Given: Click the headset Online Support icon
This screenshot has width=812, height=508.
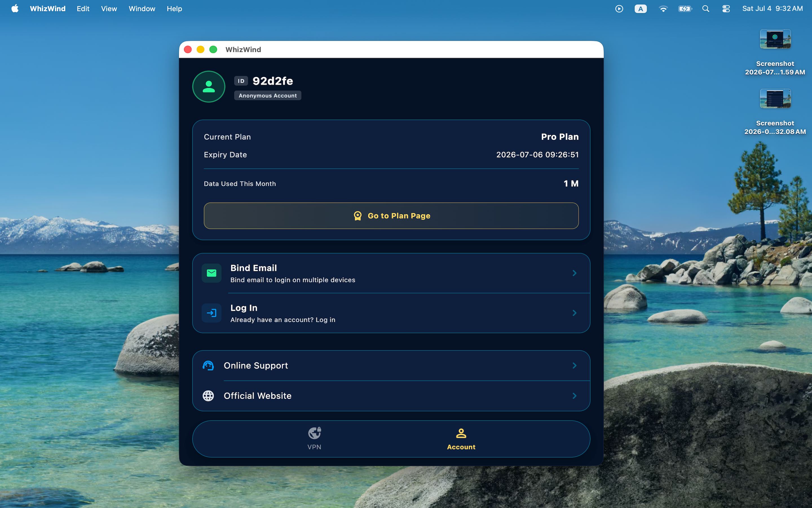Looking at the screenshot, I should 208,365.
